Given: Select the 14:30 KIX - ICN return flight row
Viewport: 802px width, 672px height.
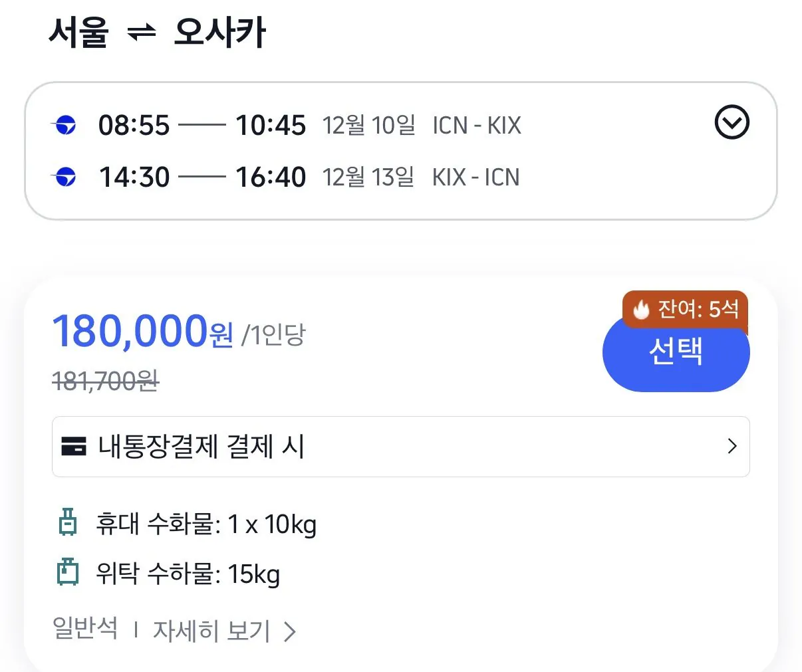Looking at the screenshot, I should point(286,177).
